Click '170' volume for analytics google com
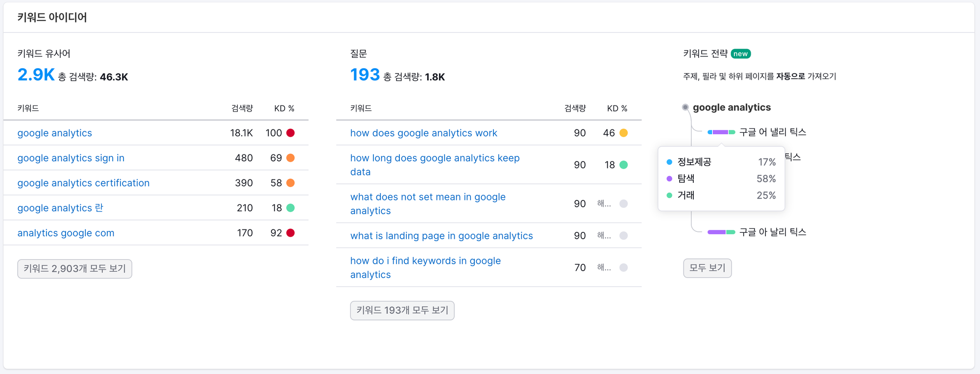Image resolution: width=980 pixels, height=374 pixels. pyautogui.click(x=245, y=233)
